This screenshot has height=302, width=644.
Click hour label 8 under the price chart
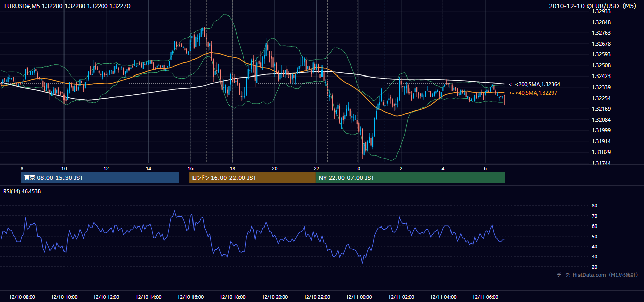click(22, 168)
